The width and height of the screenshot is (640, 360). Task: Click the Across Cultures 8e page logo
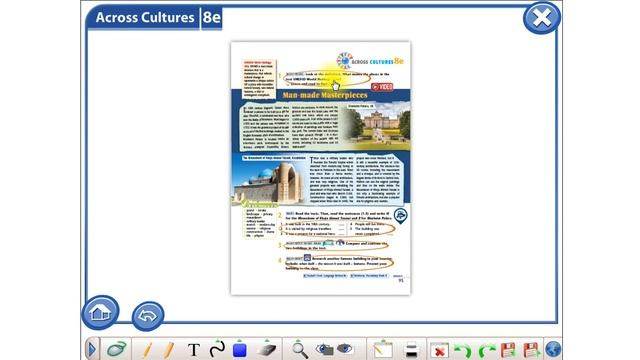tap(370, 61)
